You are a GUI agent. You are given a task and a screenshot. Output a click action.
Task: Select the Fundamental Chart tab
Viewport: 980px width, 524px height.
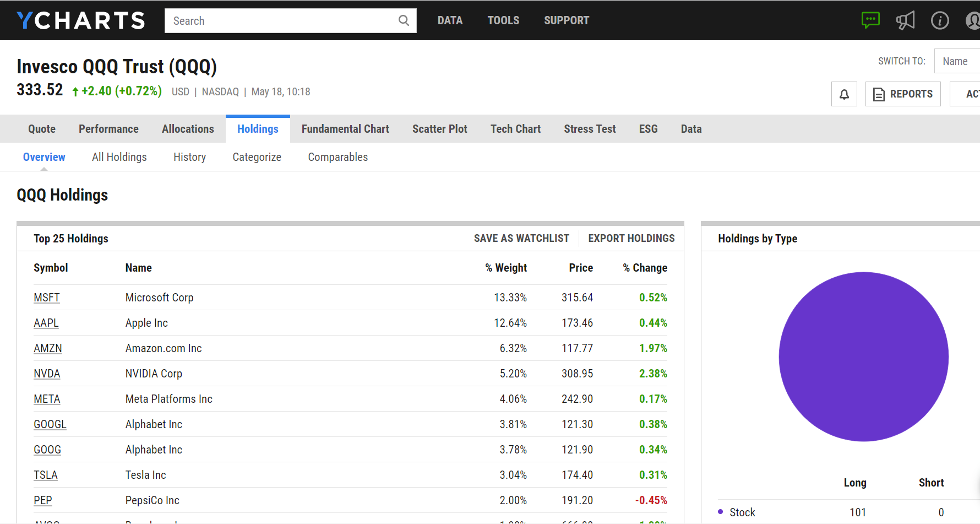(345, 129)
